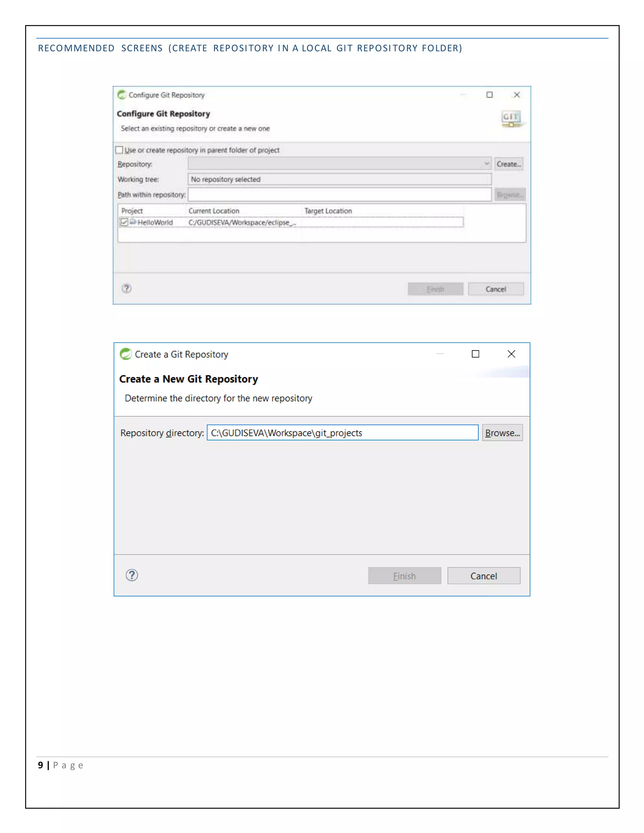The width and height of the screenshot is (644, 833).
Task: Maximize the Configure Git Repository window
Action: click(490, 95)
